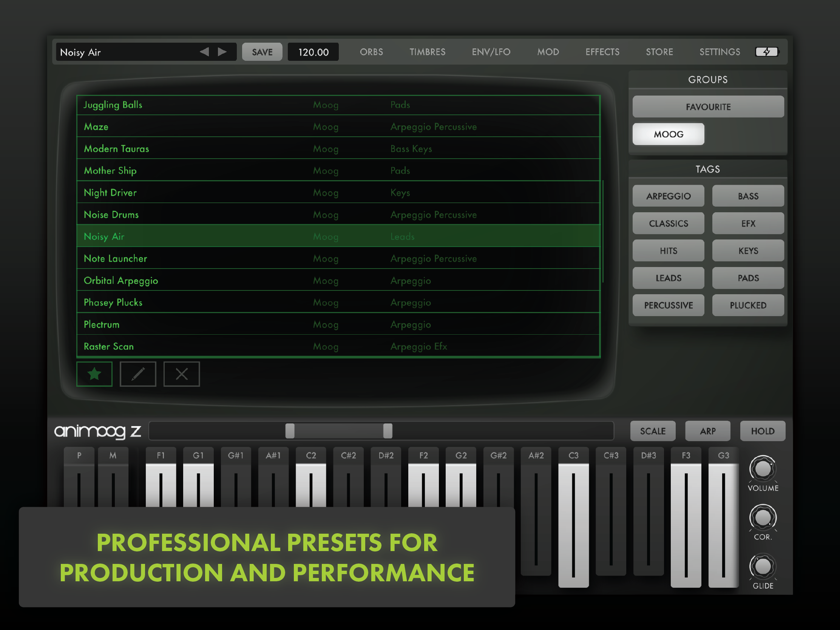Click the battery charging indicator icon
Image resolution: width=840 pixels, height=630 pixels.
point(767,52)
